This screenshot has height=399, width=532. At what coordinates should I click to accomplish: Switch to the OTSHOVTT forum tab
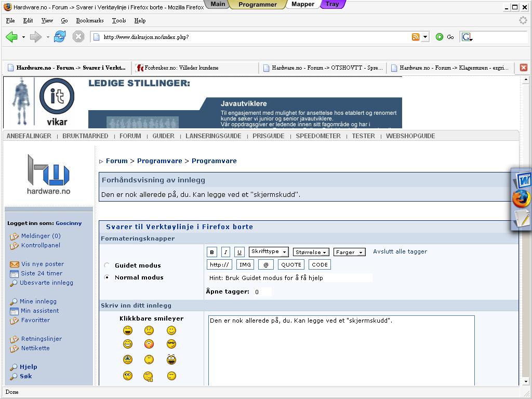pos(323,68)
